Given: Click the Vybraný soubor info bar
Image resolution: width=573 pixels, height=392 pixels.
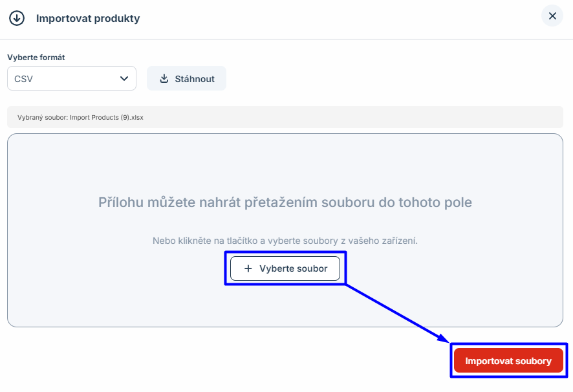Looking at the screenshot, I should (x=323, y=118).
